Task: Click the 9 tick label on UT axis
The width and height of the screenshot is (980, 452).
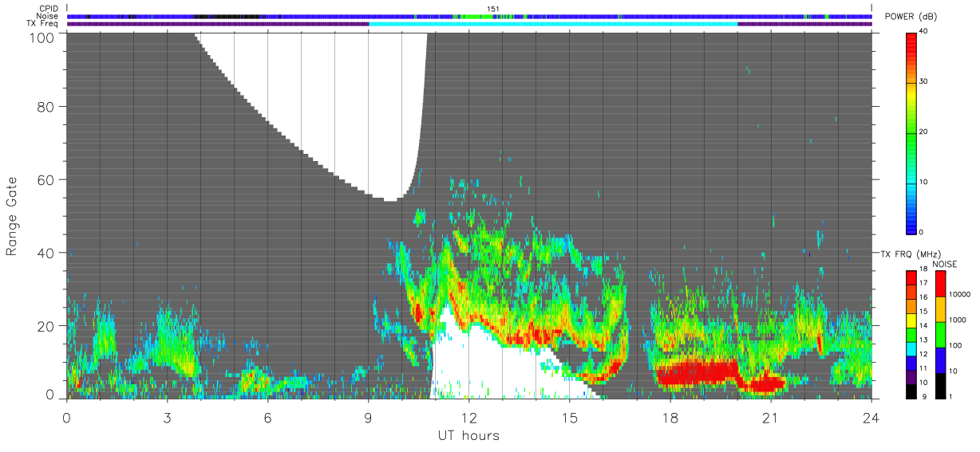Action: [x=368, y=418]
